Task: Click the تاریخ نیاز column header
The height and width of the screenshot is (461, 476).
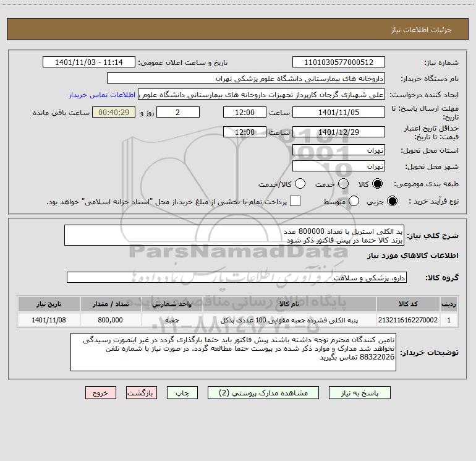Action: click(x=49, y=304)
